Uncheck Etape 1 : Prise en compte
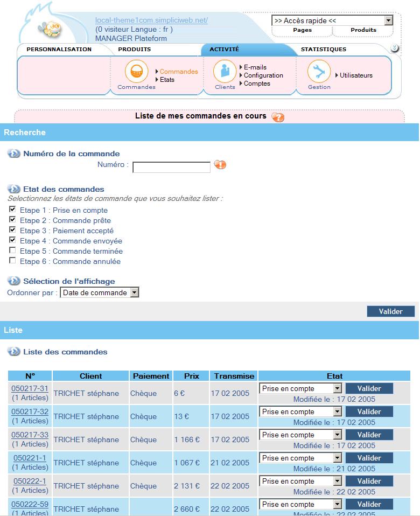This screenshot has height=516, width=420. click(12, 210)
